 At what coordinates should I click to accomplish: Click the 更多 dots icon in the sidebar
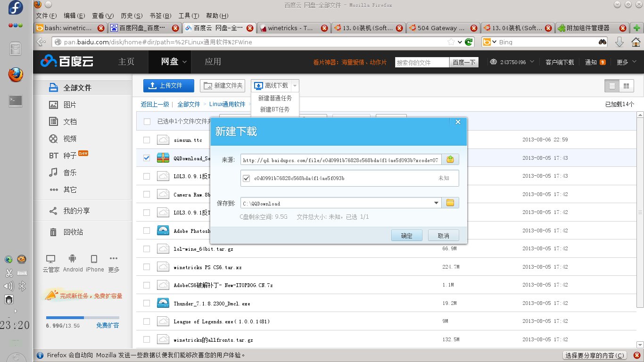pyautogui.click(x=114, y=258)
